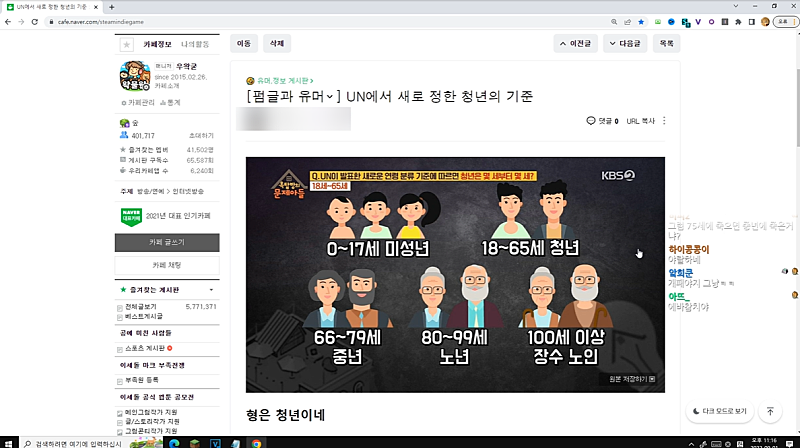Screen dimensions: 800x448
Task: Click the Windows Start button
Action: (x=8, y=443)
